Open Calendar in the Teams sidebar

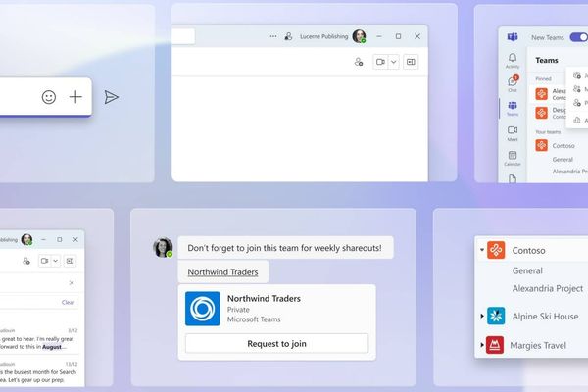point(513,158)
